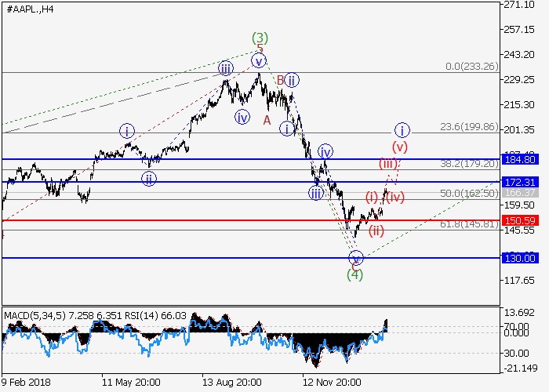Screen dimensions: 549x392
Task: Click the Fibonacci 0.0(233.26) level label
Action: point(472,66)
